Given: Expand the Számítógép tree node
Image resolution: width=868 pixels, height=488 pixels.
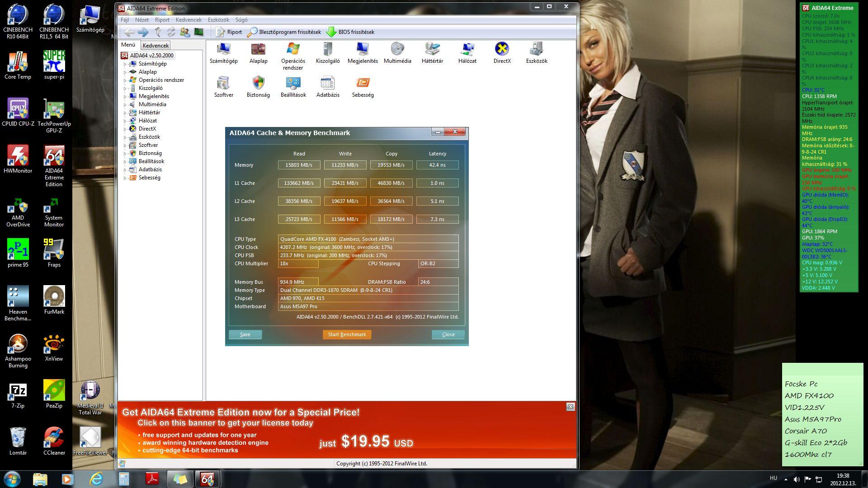Looking at the screenshot, I should [x=125, y=64].
